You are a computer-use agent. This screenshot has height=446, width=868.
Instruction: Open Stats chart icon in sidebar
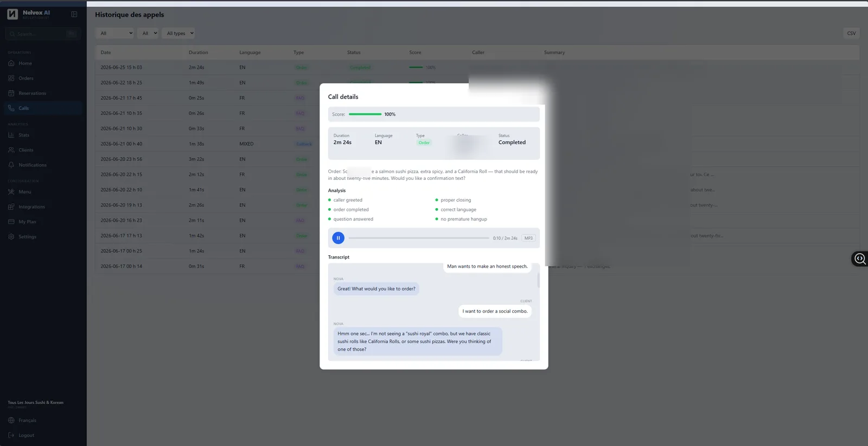coord(11,135)
